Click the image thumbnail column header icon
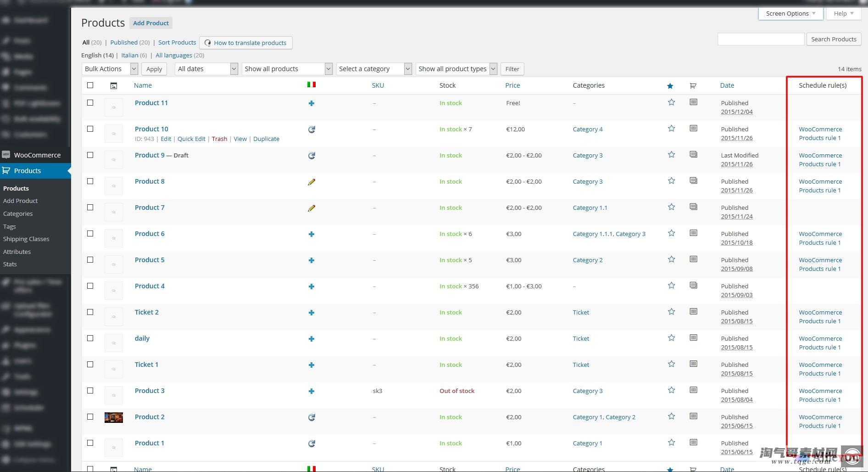Screen dimensions: 868x472 tap(114, 85)
